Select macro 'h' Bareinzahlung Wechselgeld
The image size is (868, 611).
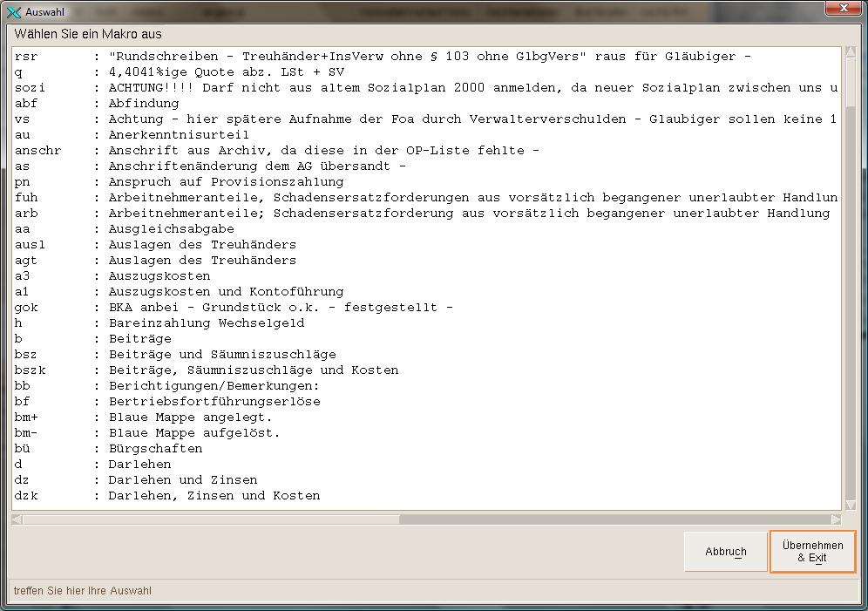coord(426,322)
